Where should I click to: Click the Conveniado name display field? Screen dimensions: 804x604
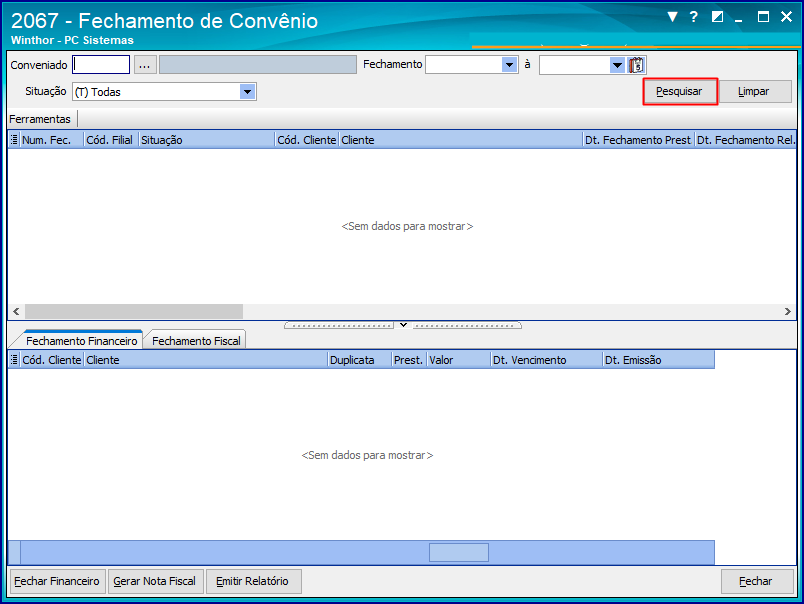tap(258, 65)
